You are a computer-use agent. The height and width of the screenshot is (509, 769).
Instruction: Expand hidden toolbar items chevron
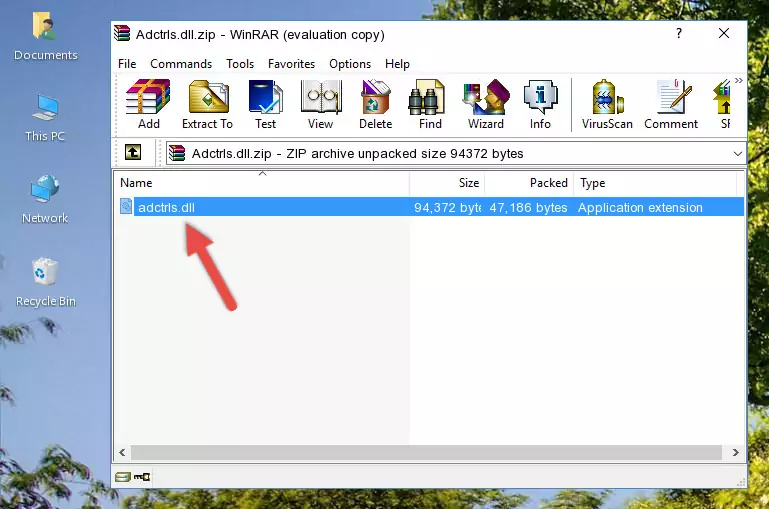[x=739, y=80]
